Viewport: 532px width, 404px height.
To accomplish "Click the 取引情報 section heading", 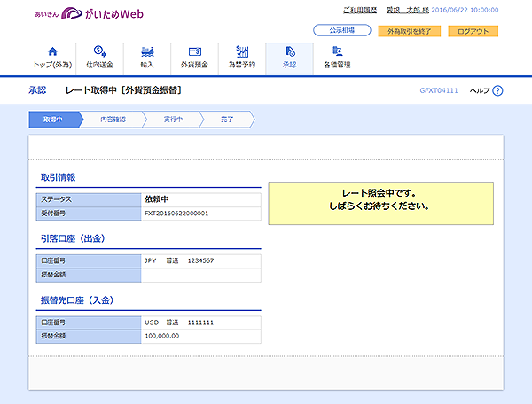I will point(58,177).
